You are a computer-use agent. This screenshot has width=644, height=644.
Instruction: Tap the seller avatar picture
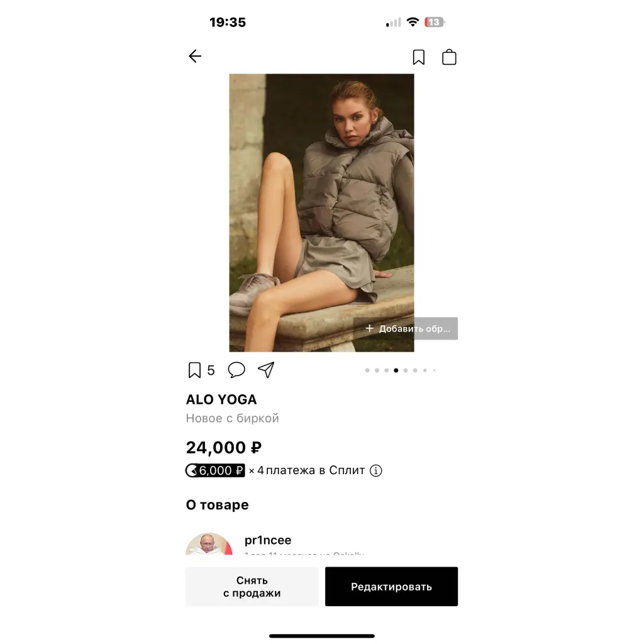(x=209, y=544)
